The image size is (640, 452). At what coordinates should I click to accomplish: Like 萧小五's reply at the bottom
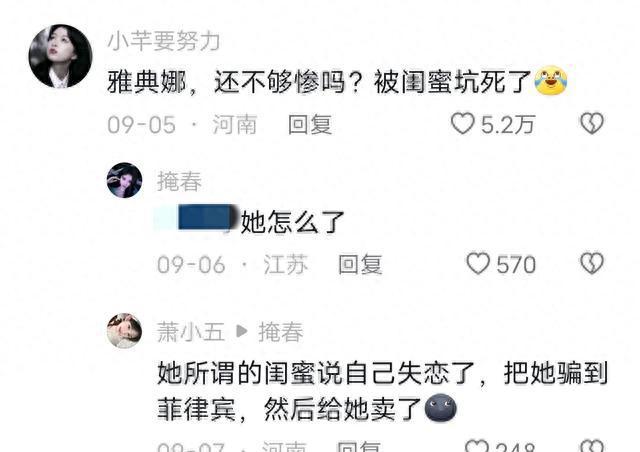tap(477, 446)
